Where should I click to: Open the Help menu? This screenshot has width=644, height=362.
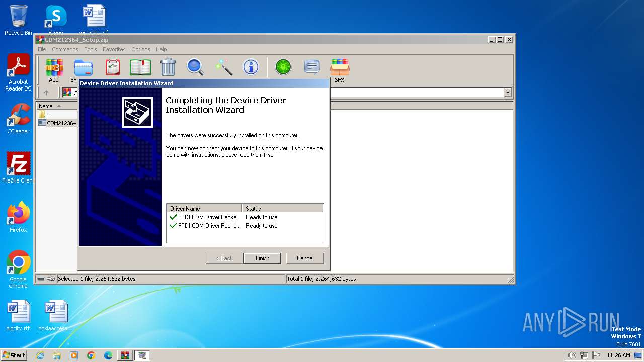pos(161,49)
